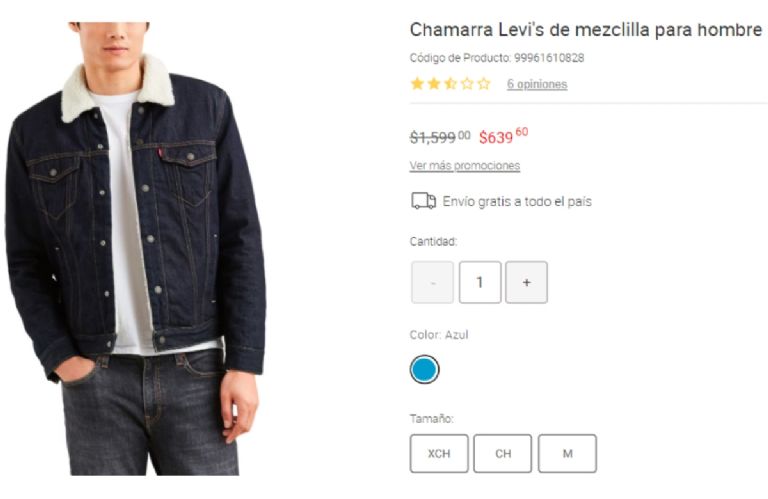Choose the Azul color swatch
The image size is (768, 499).
pos(424,370)
